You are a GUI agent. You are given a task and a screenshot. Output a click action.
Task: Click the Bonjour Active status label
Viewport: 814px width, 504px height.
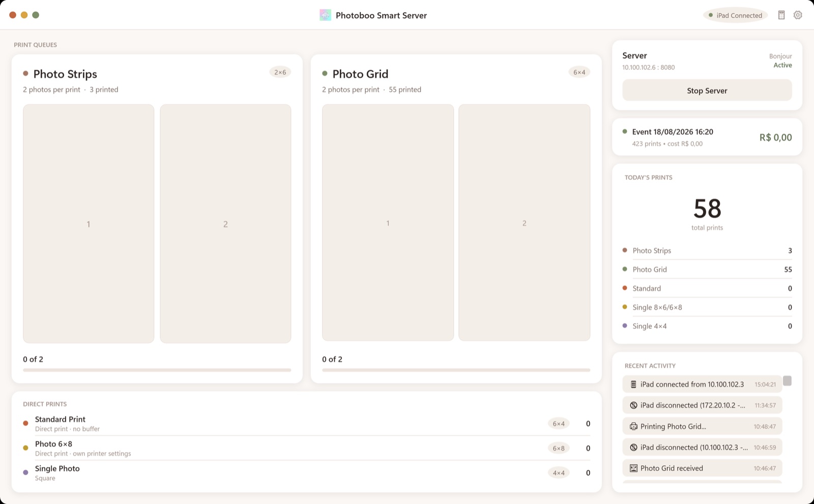[780, 61]
